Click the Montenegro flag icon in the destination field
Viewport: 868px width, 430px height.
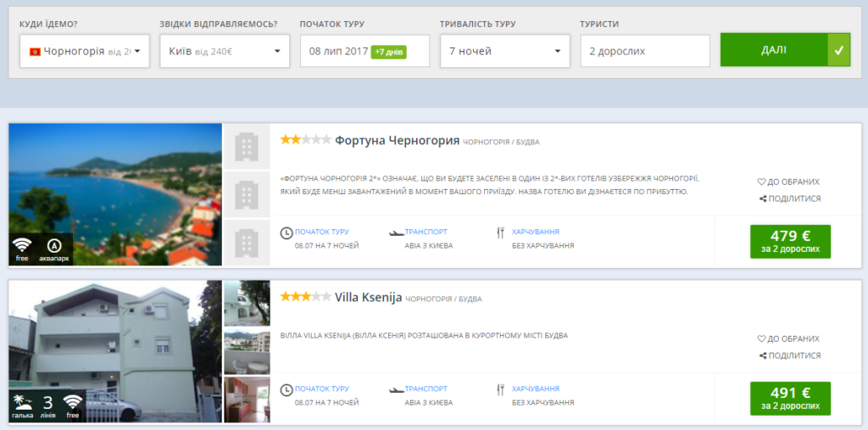[x=35, y=52]
